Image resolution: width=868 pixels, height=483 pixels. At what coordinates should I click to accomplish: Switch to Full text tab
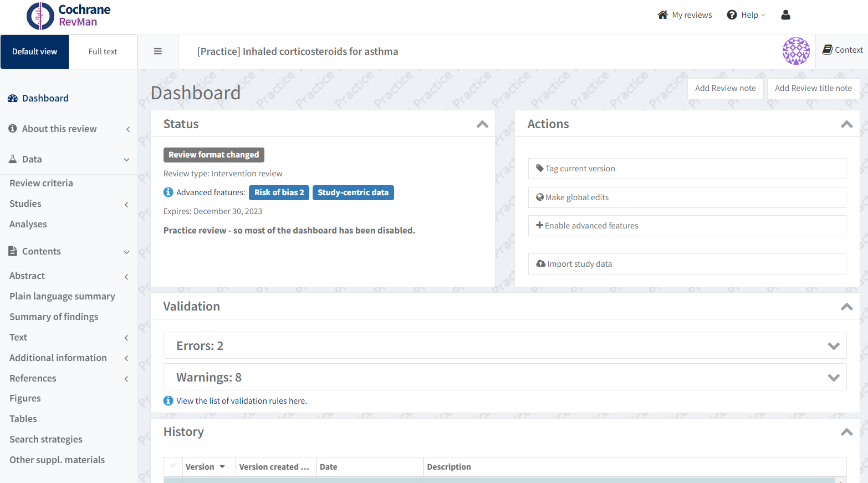tap(103, 52)
